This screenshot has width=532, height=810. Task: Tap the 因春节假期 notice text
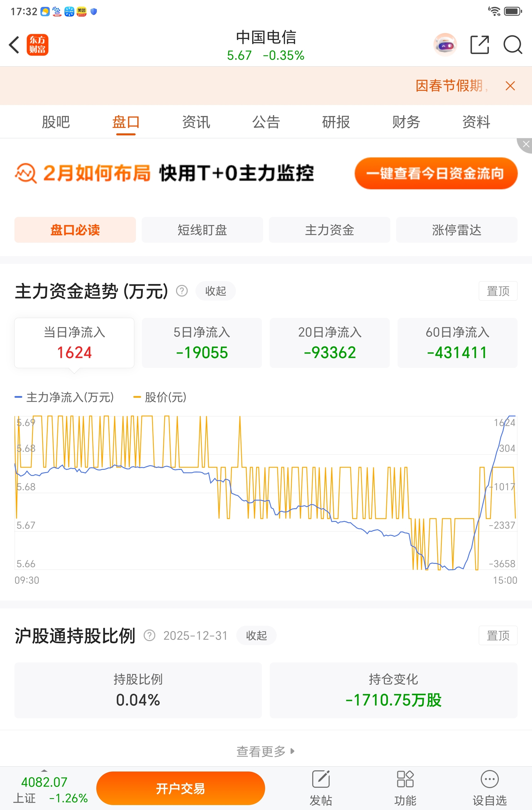tap(452, 86)
